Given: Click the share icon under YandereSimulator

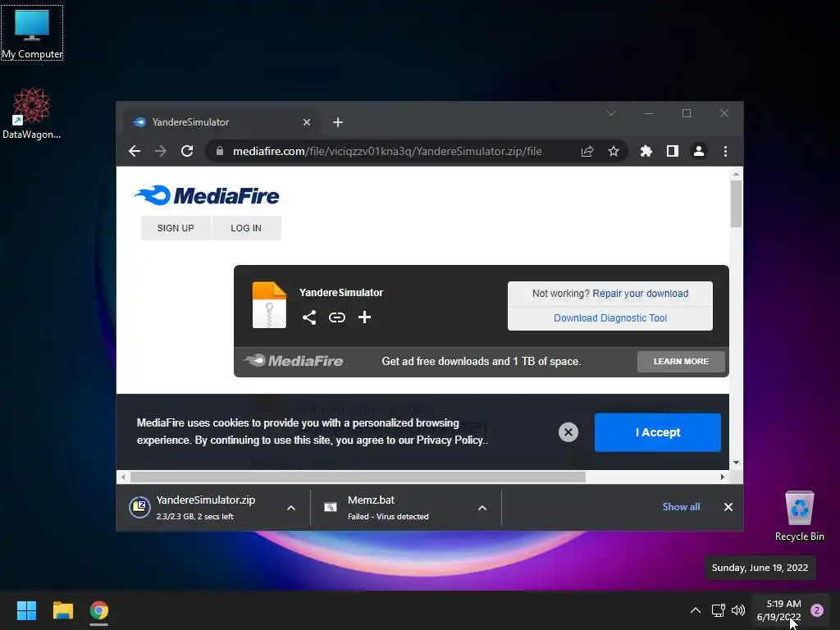Looking at the screenshot, I should (309, 317).
